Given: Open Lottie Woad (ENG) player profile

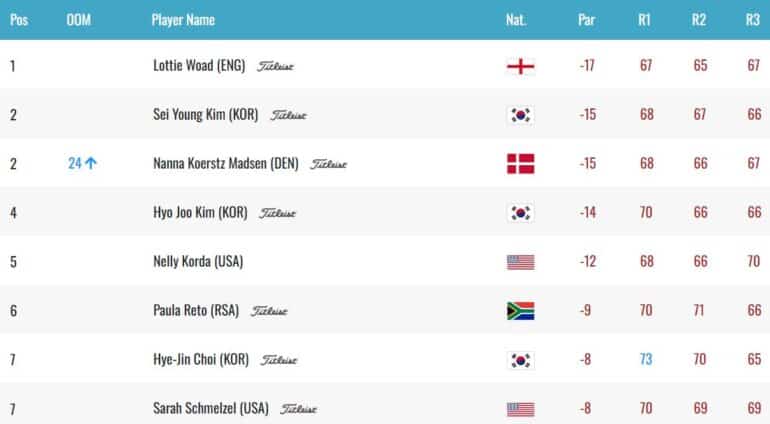Looking at the screenshot, I should click(199, 65).
